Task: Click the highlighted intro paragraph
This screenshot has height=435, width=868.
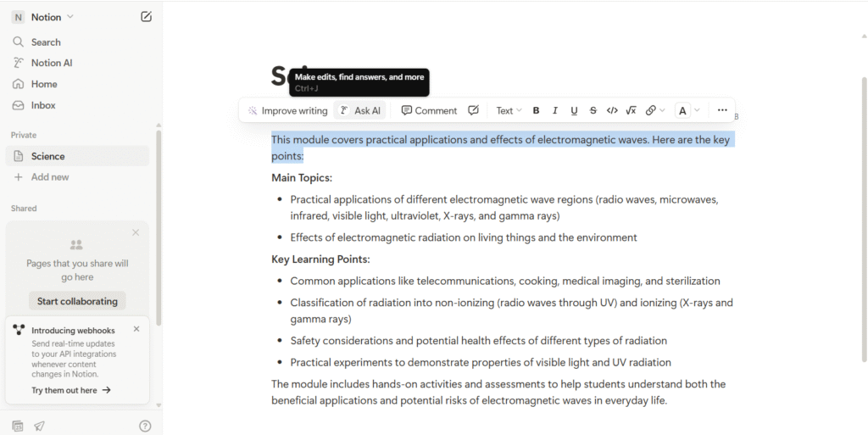Action: [x=504, y=148]
